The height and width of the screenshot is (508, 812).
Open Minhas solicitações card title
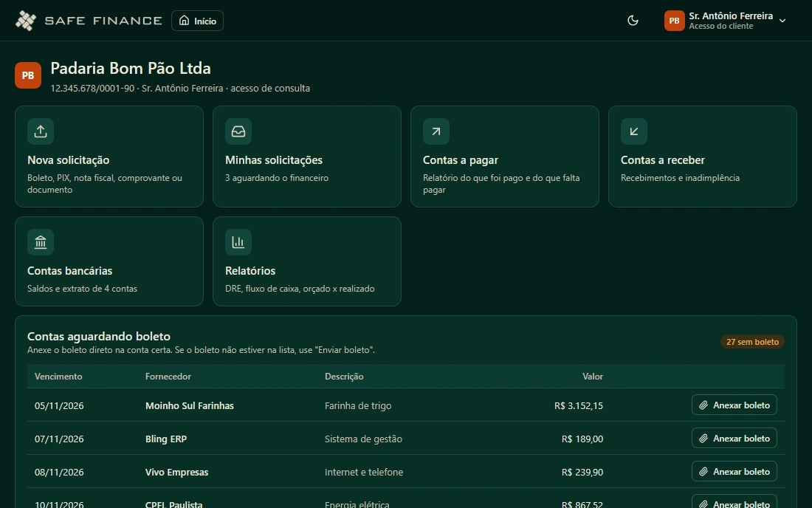tap(274, 160)
